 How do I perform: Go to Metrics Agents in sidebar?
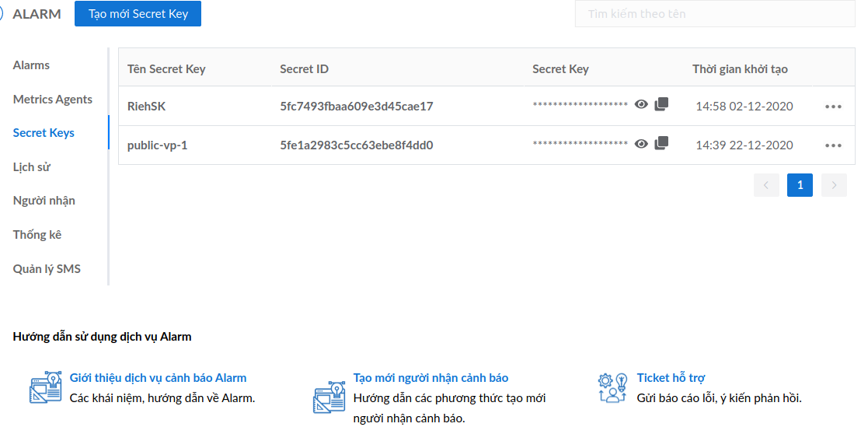tap(53, 99)
